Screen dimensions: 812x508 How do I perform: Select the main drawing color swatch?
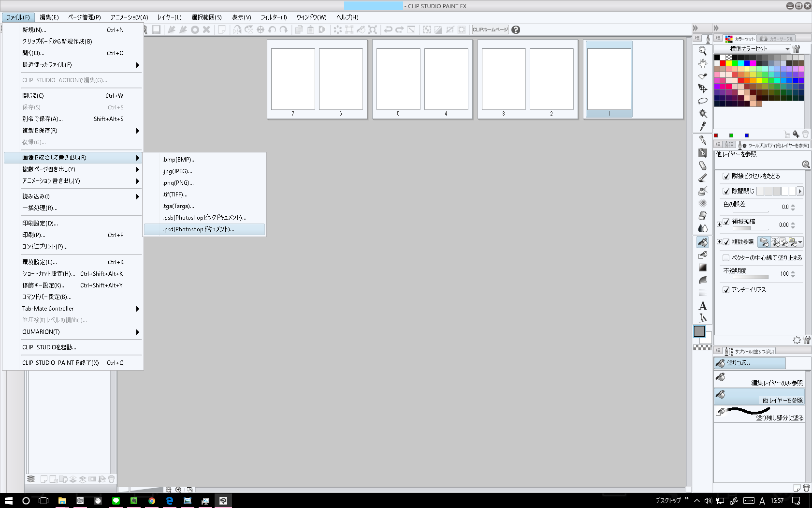[699, 331]
